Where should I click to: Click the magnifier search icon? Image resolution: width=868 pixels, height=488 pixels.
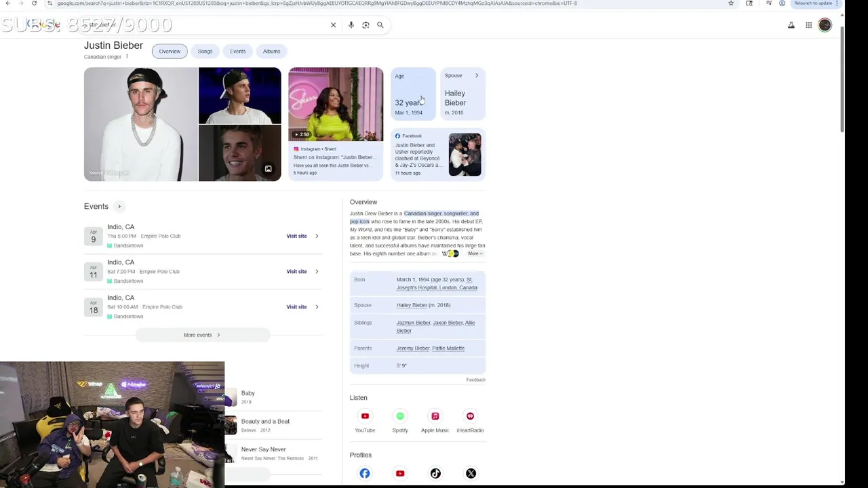coord(380,25)
